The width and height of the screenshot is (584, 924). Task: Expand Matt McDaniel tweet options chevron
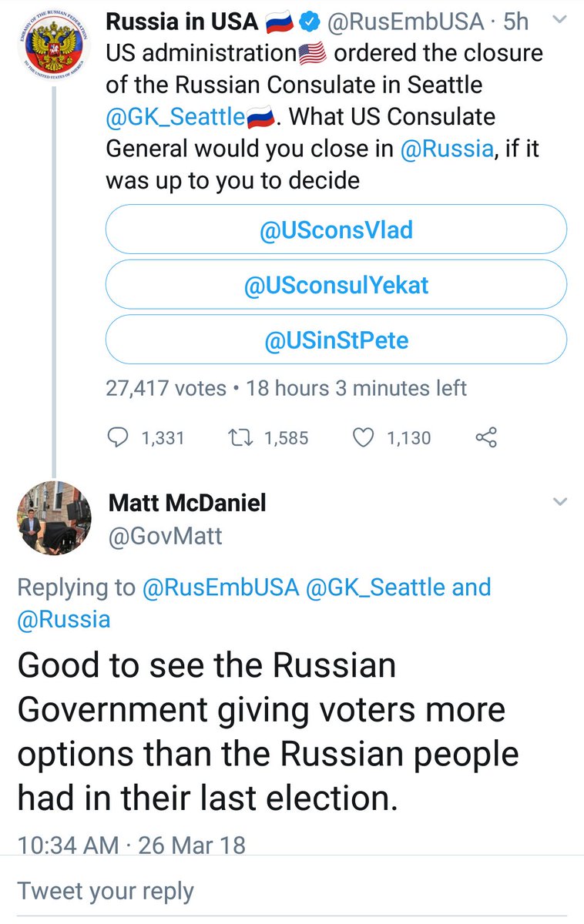click(560, 503)
